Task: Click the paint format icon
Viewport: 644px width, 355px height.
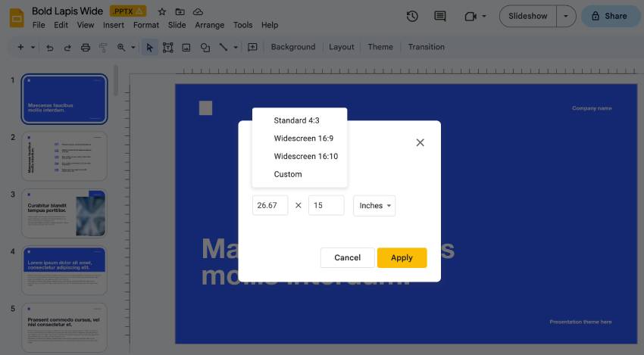Action: click(x=103, y=48)
